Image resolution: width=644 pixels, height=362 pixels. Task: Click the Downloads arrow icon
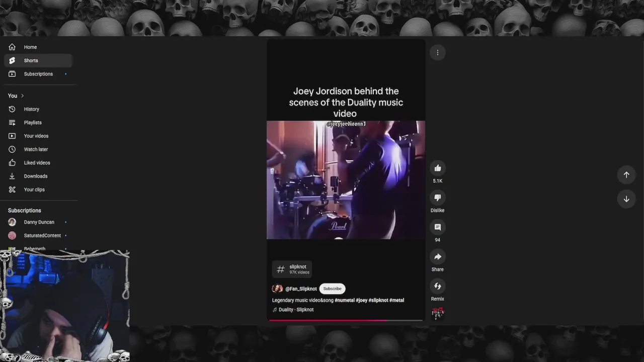point(12,176)
